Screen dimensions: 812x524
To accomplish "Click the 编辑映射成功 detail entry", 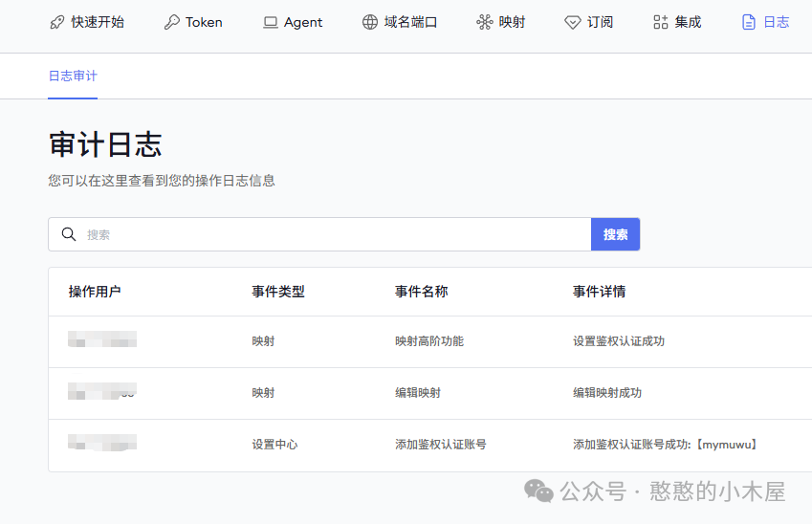I will [x=607, y=393].
